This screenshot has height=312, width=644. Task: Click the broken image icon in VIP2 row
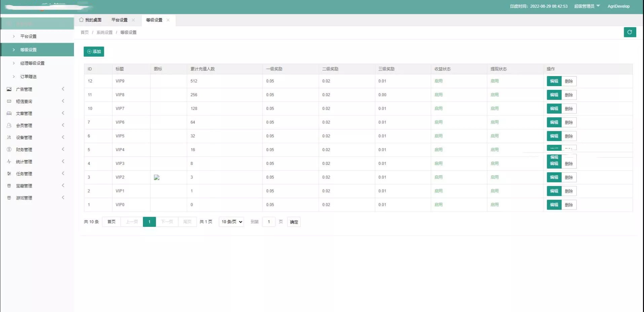click(157, 177)
